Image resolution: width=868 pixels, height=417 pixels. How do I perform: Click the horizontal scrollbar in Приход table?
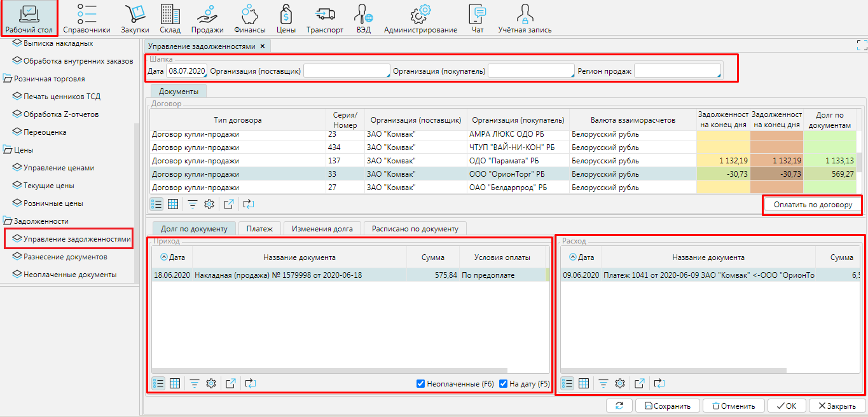[331, 370]
